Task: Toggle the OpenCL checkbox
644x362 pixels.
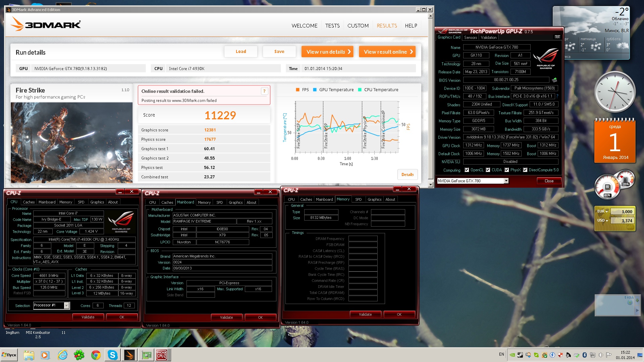Action: click(467, 170)
